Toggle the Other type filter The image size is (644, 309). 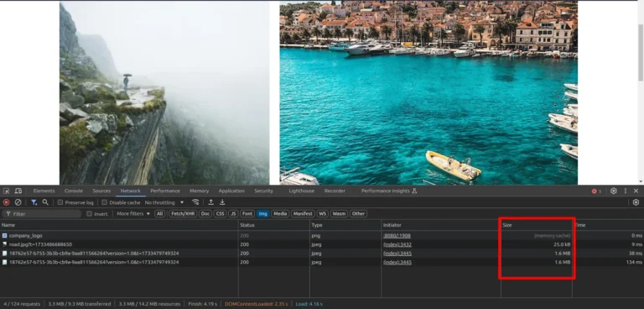tap(358, 213)
